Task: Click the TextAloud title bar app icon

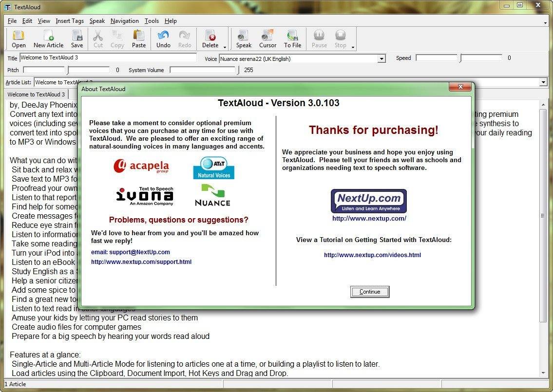Action: coord(8,7)
